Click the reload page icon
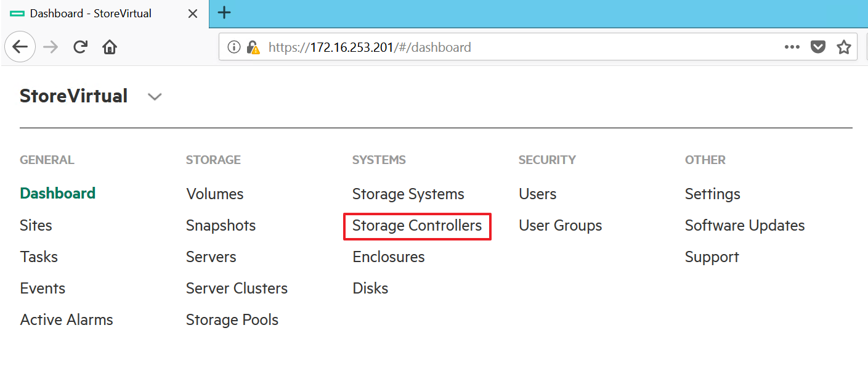868x378 pixels. click(x=80, y=47)
